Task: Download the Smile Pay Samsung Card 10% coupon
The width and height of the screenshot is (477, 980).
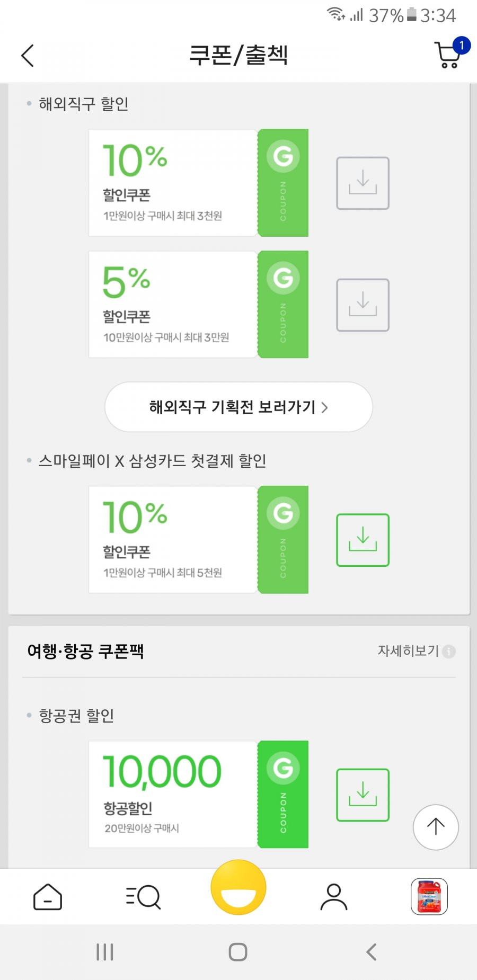Action: pyautogui.click(x=363, y=540)
